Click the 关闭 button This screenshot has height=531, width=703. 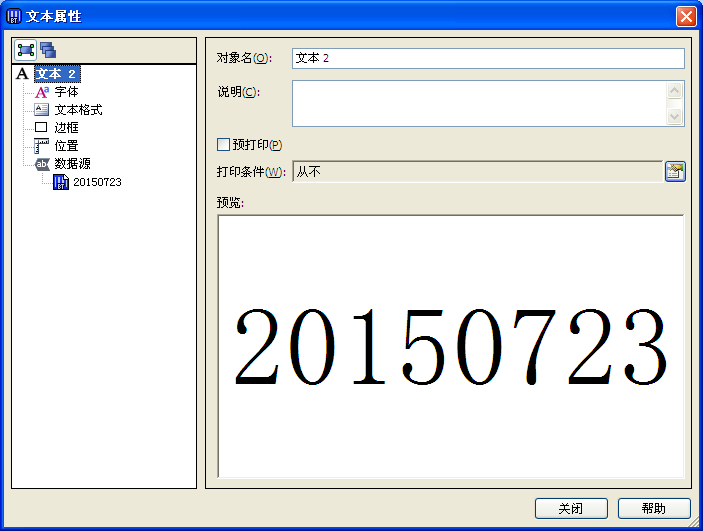pos(571,508)
